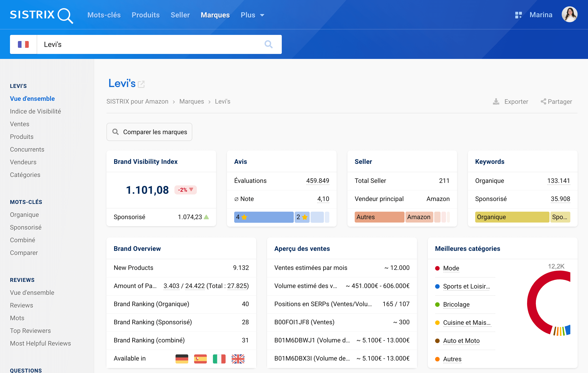Expand the Plus dropdown menu
Viewport: 588px width, 373px height.
(252, 15)
